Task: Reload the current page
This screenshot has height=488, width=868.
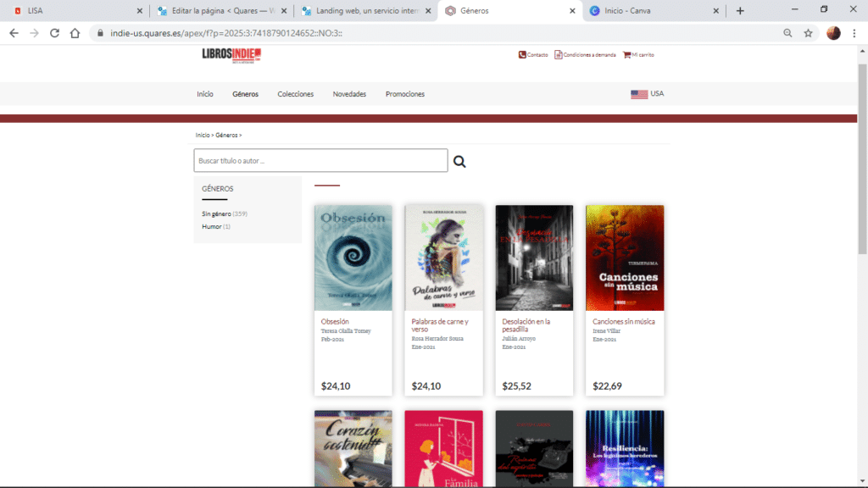Action: 54,33
